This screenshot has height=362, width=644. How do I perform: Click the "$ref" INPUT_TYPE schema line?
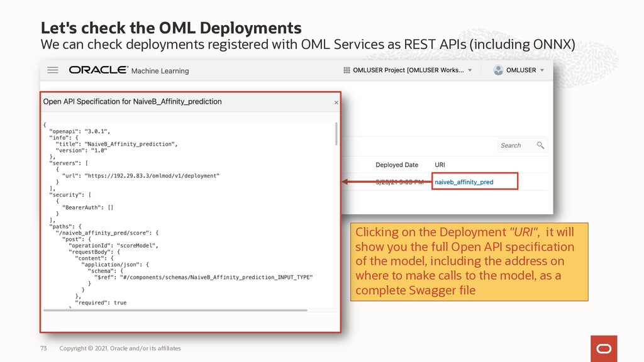coord(203,277)
